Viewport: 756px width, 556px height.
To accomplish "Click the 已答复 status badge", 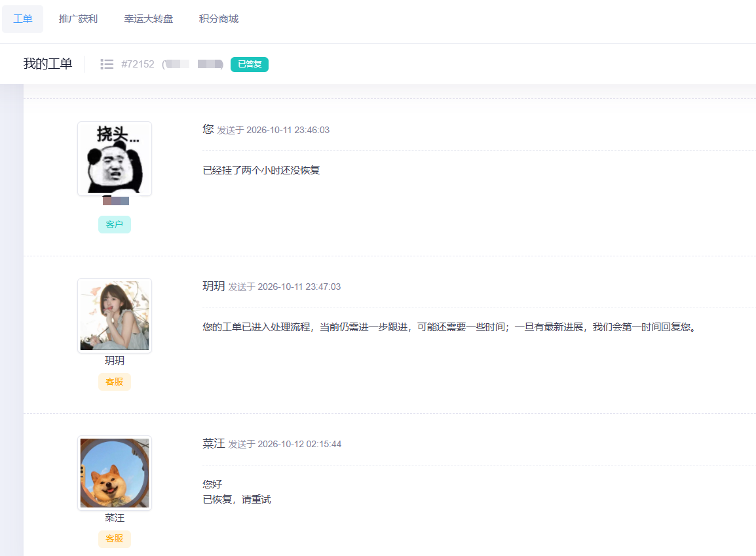I will point(249,64).
